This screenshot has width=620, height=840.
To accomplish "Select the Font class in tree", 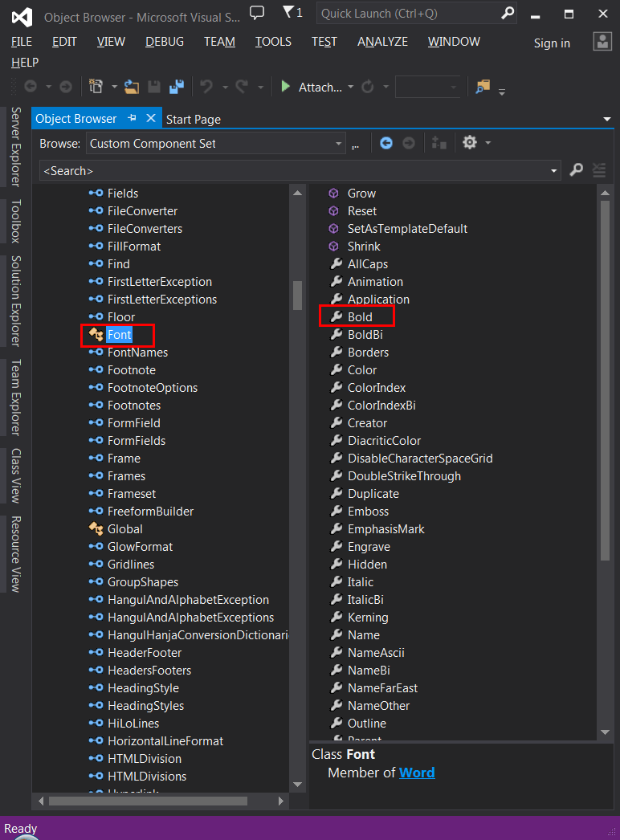I will point(119,335).
